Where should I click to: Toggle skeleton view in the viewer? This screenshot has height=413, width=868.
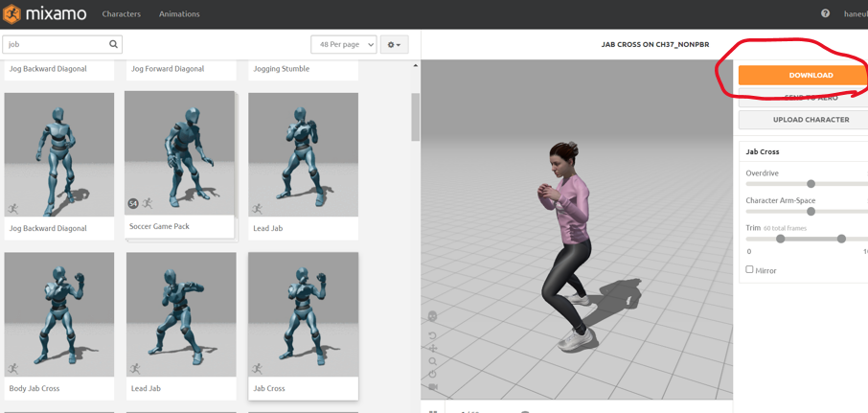pyautogui.click(x=433, y=316)
